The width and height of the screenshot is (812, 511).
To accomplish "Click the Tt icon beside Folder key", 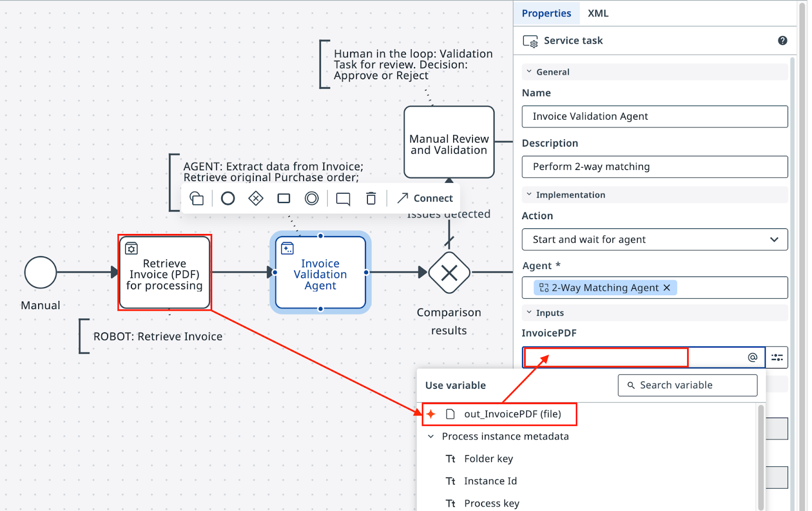I will click(451, 459).
